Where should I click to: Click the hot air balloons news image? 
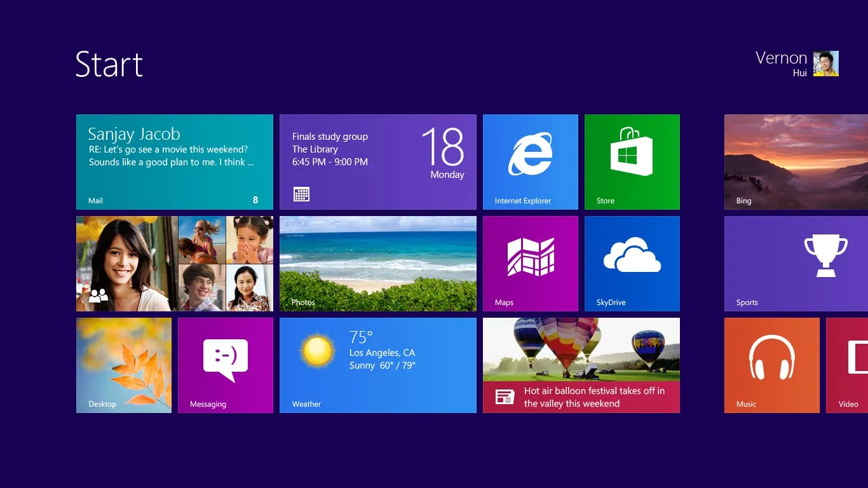coord(581,349)
